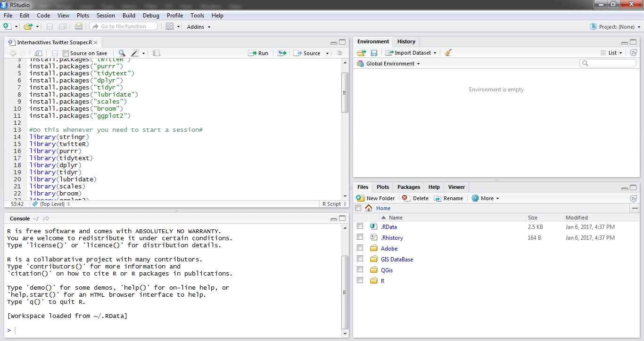
Task: Click the go-to-directory ellipsis button
Action: (x=635, y=208)
